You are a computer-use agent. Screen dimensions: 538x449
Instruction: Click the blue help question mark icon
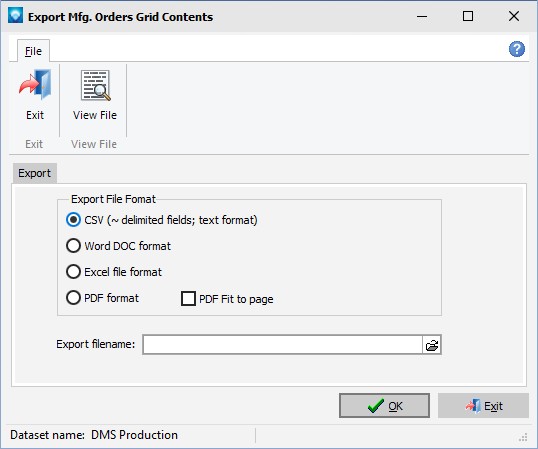pyautogui.click(x=516, y=49)
